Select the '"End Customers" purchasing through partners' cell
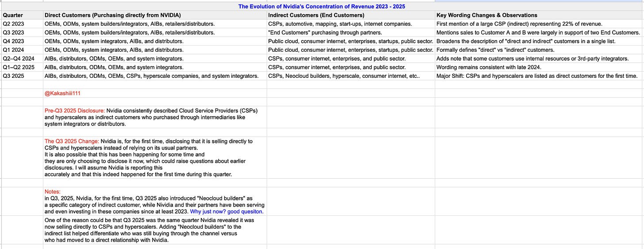This screenshot has width=644, height=249. coord(351,32)
